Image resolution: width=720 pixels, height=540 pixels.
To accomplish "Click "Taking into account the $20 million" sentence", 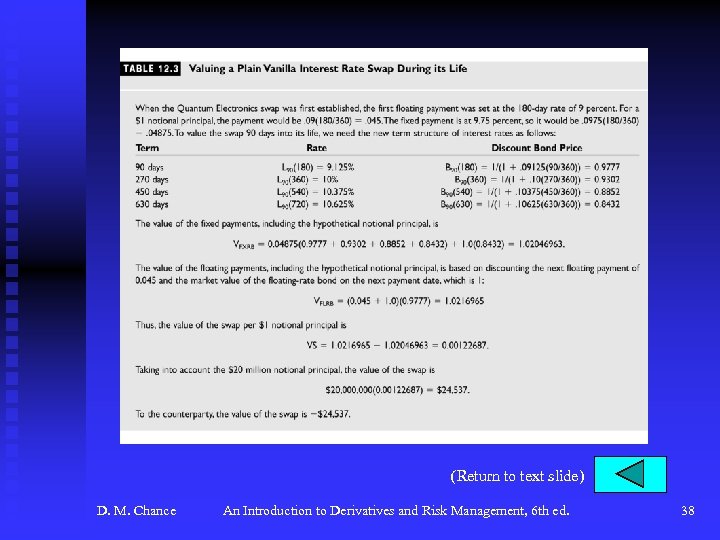I will click(285, 370).
